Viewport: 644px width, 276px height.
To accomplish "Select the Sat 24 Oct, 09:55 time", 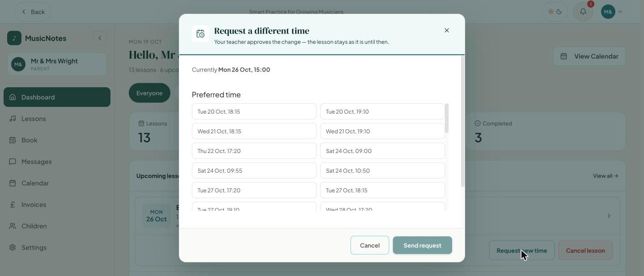I will pyautogui.click(x=254, y=170).
